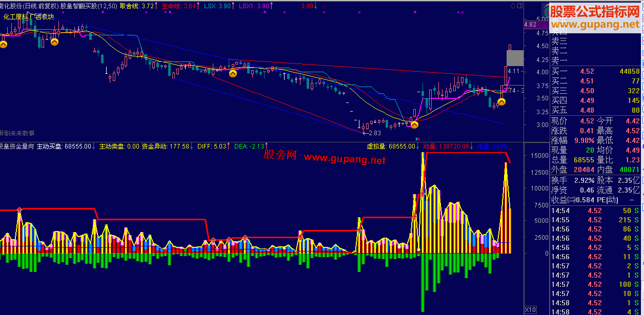
Task: Click the 资金异动 177.58 value
Action: click(x=166, y=146)
